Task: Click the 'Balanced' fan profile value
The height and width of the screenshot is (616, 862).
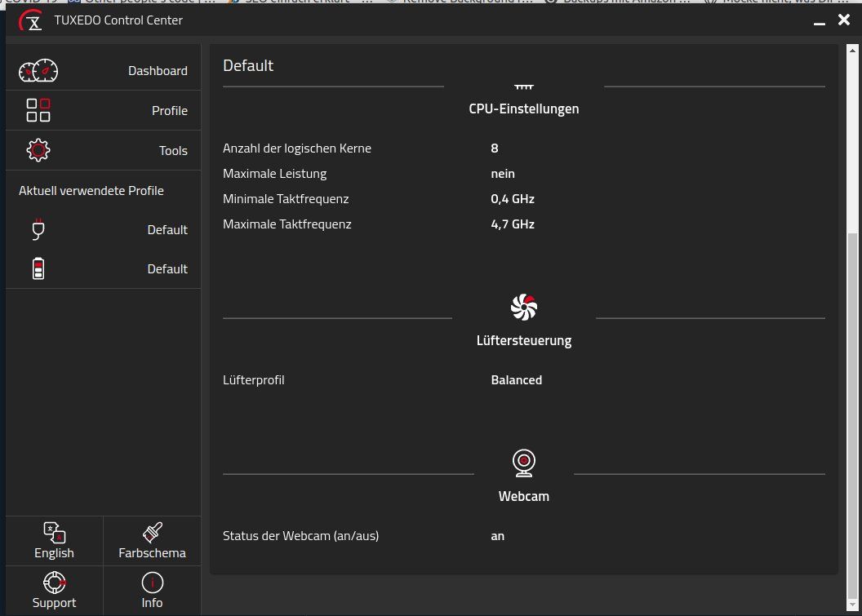Action: [516, 380]
